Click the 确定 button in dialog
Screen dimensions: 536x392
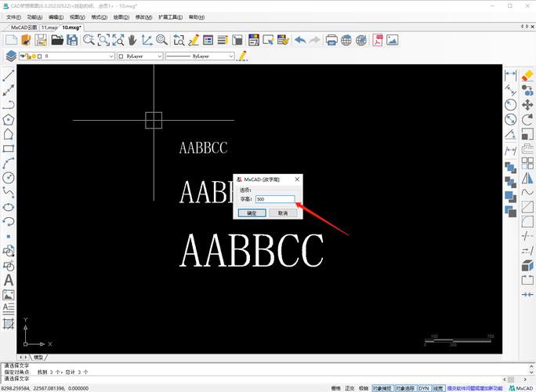point(252,212)
